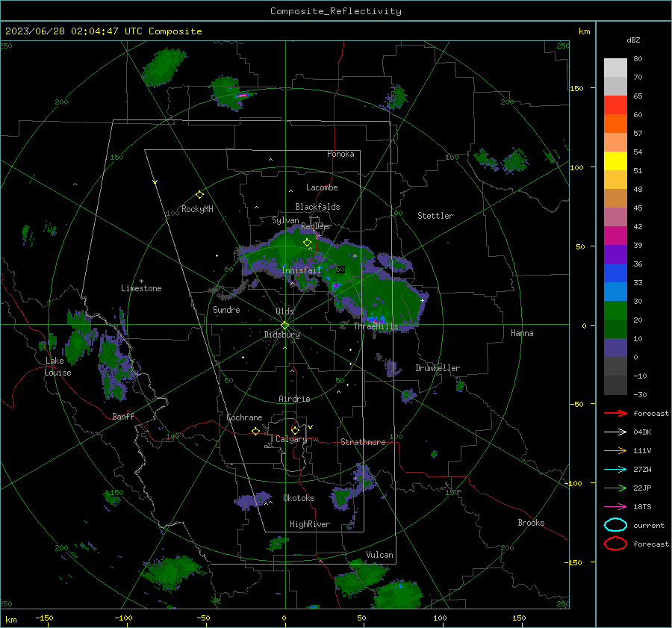The height and width of the screenshot is (628, 672).
Task: Click the yellow radar-center diamond near Olds
Action: point(284,326)
